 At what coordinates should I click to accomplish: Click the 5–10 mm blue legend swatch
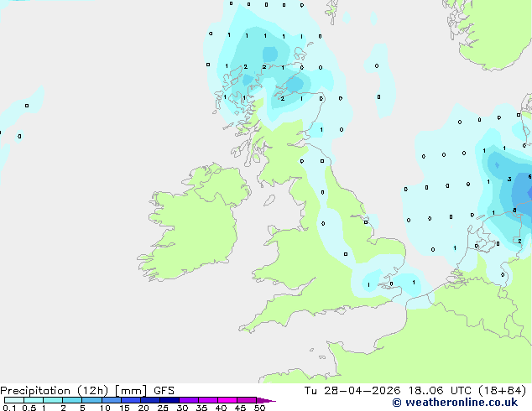click(x=91, y=400)
